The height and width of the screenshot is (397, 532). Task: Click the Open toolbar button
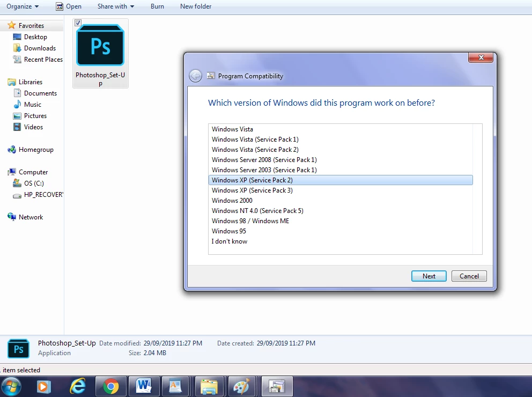click(69, 6)
